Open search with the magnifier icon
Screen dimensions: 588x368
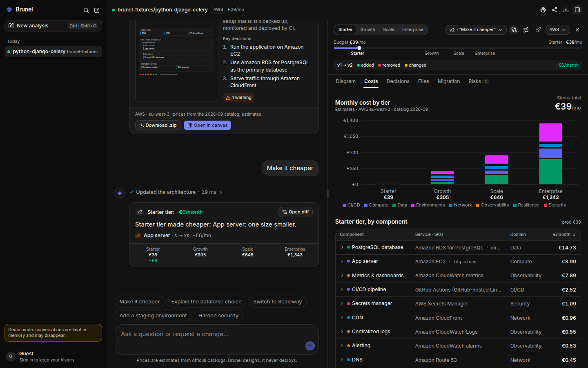86,10
